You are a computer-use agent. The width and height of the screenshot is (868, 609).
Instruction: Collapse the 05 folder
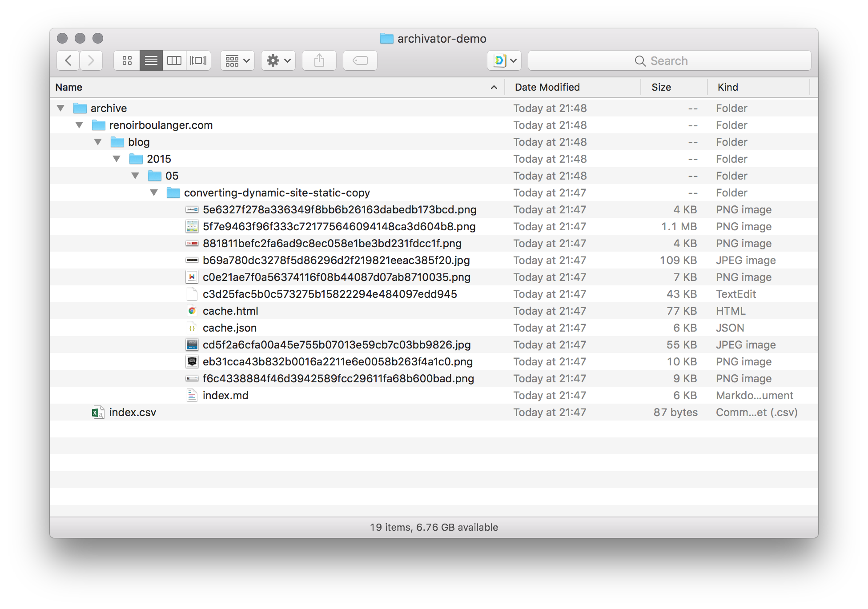coord(136,176)
